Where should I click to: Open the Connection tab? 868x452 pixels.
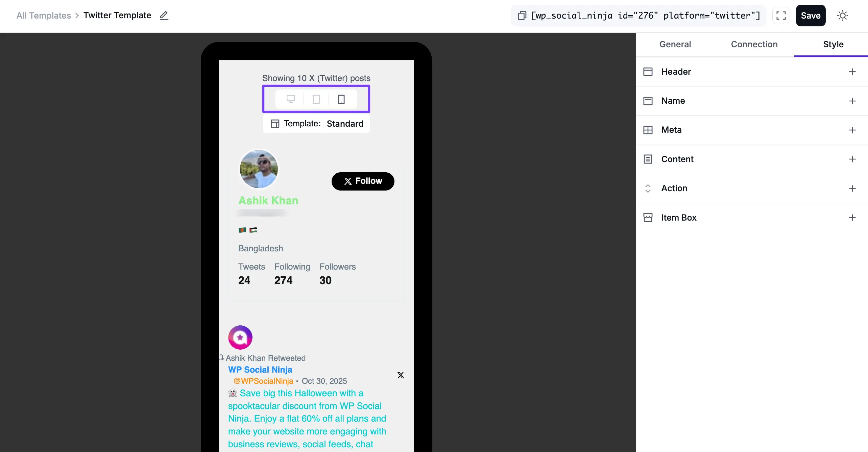coord(754,44)
